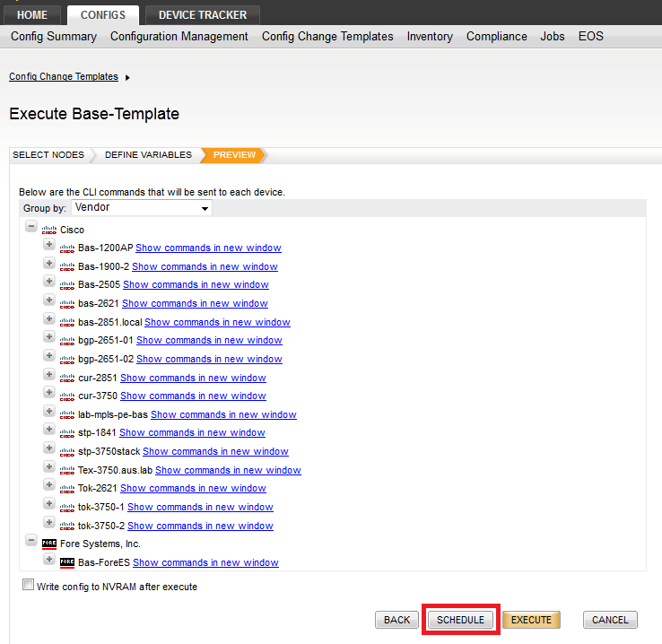The width and height of the screenshot is (662, 644).
Task: Show commands in new window for tok-3750-1
Action: coord(201,507)
